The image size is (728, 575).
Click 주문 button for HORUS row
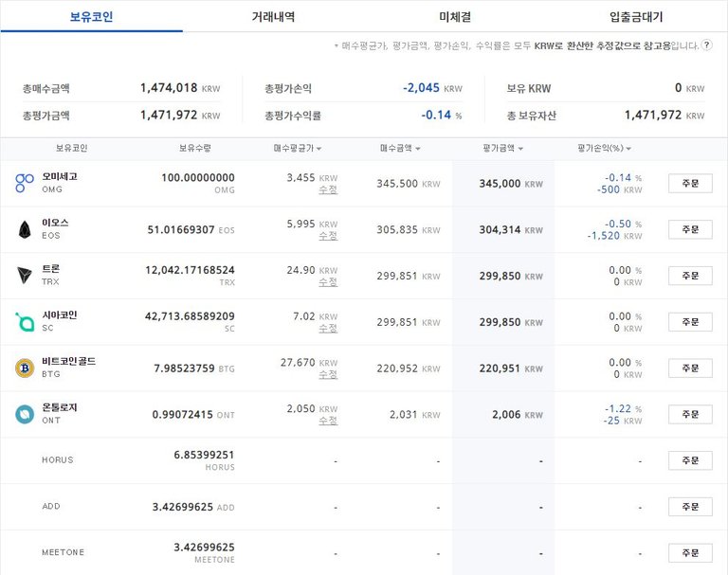pos(689,460)
